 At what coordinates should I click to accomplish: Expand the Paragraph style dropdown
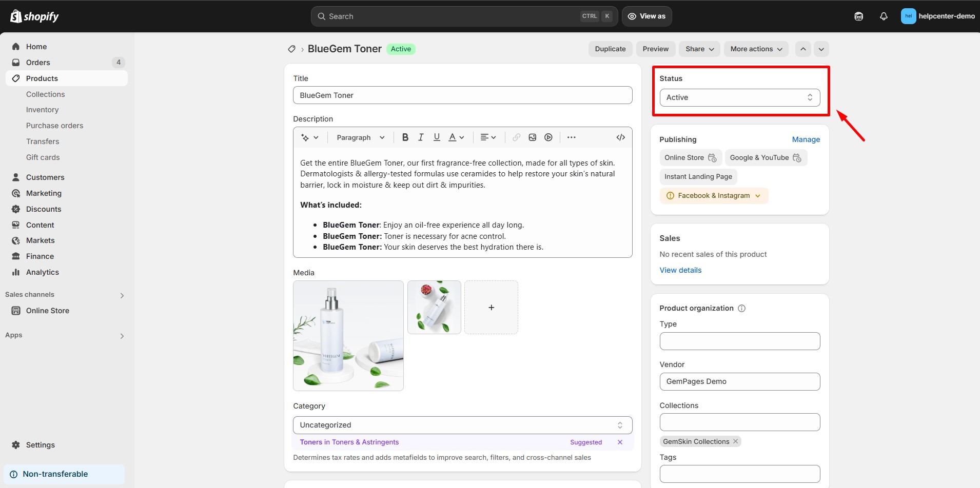pos(360,137)
